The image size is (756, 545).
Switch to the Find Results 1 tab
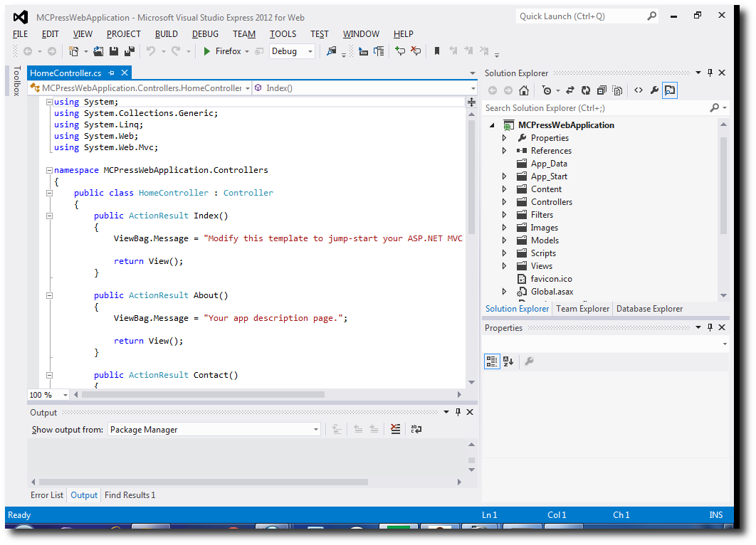(x=130, y=495)
